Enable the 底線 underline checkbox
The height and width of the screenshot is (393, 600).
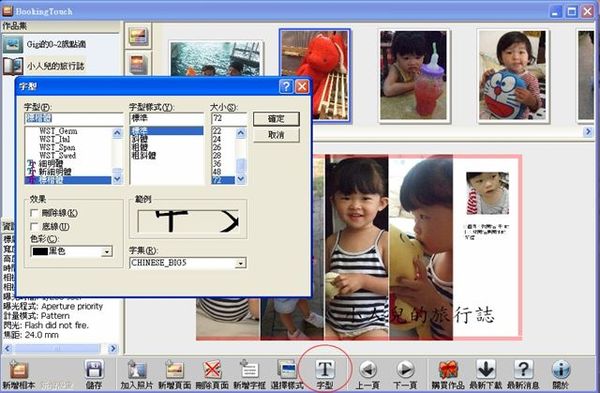point(34,227)
